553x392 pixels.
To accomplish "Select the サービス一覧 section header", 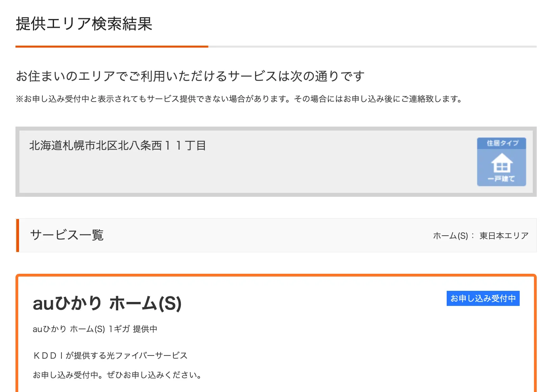I will (66, 235).
